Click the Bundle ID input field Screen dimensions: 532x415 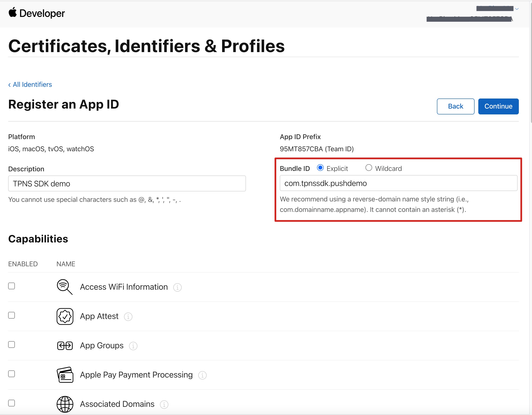[x=398, y=183]
